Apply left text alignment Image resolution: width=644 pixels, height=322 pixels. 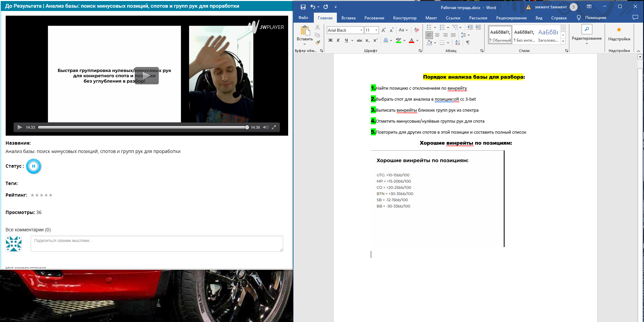[x=429, y=35]
